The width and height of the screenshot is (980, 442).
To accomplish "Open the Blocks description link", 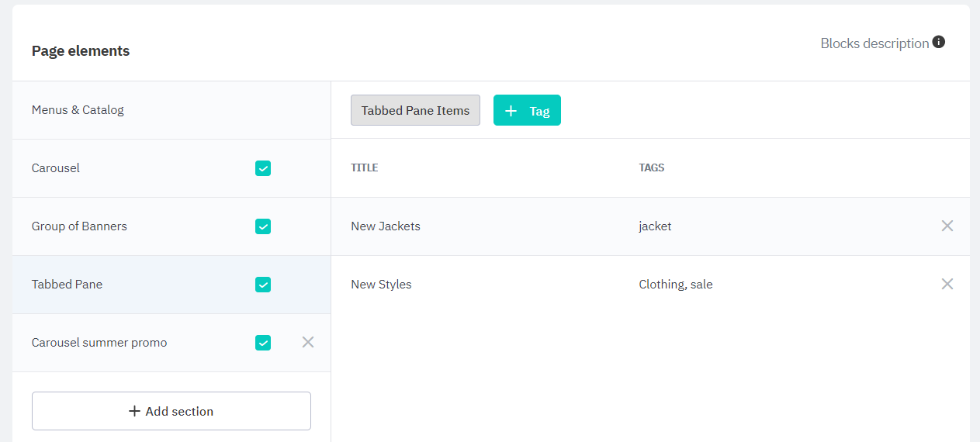I will tap(874, 43).
